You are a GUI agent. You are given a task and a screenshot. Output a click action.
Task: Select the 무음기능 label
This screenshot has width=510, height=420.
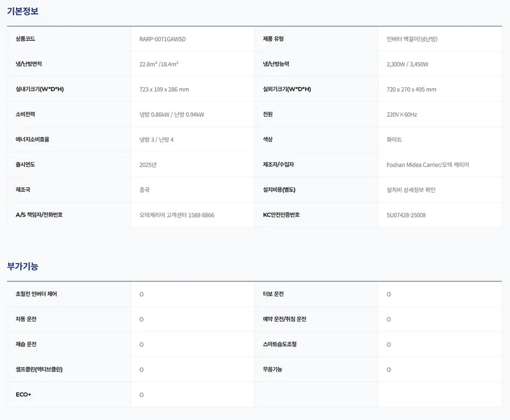(x=273, y=369)
